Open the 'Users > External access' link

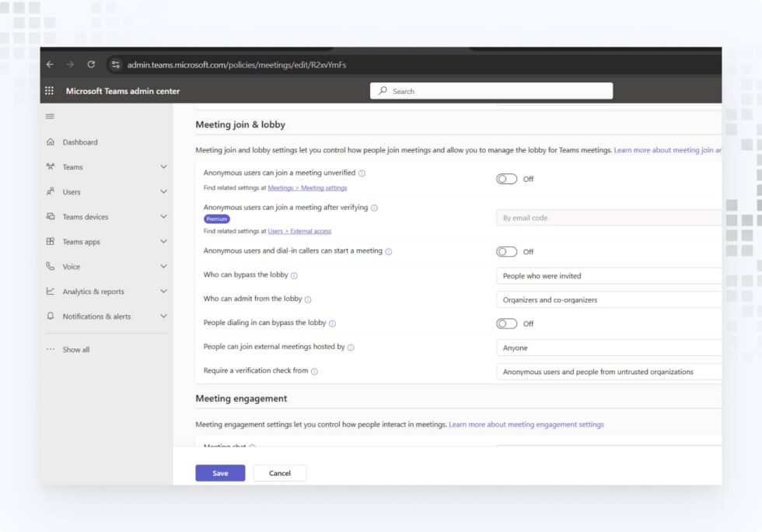tap(299, 231)
